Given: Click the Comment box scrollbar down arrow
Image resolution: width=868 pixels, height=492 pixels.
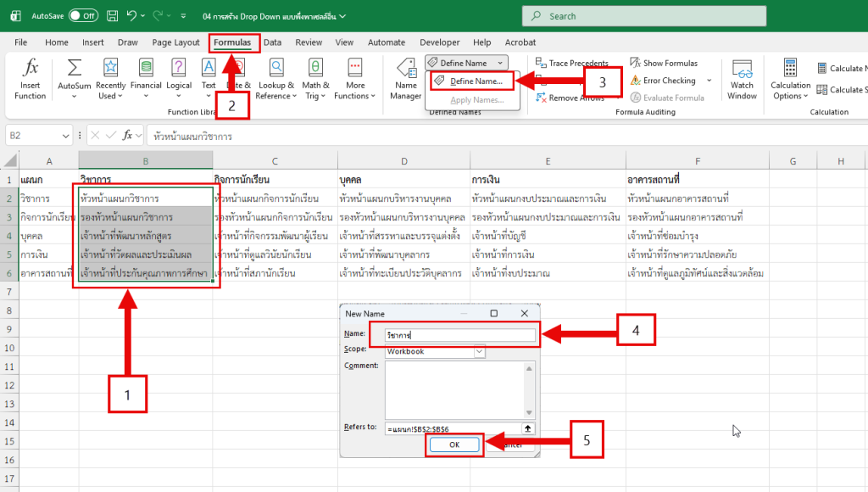Looking at the screenshot, I should [529, 413].
